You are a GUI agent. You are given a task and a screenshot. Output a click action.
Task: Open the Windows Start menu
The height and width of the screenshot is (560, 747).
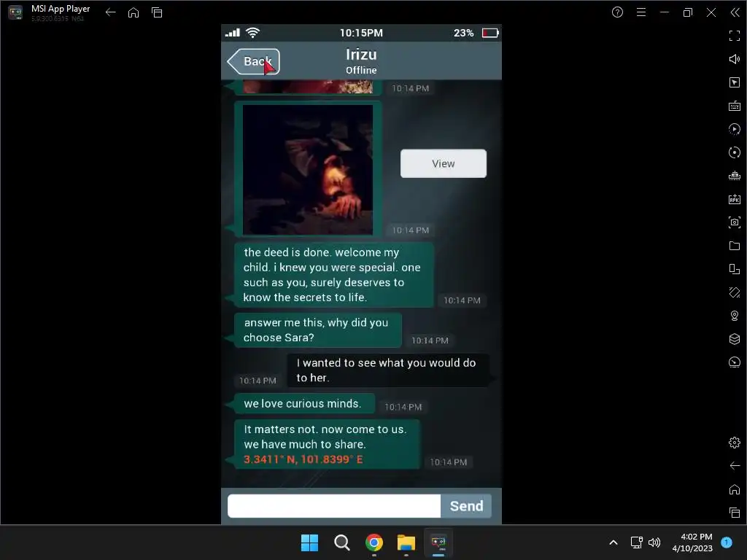click(309, 542)
